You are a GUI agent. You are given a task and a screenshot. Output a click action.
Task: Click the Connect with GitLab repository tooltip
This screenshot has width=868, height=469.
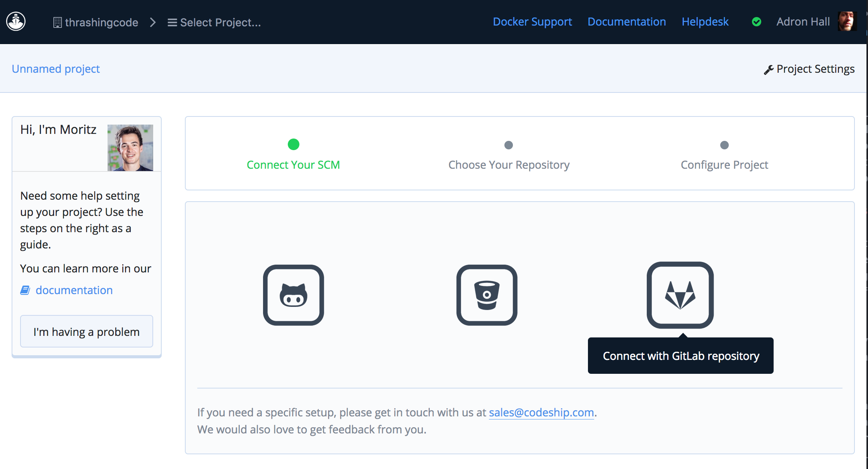(x=681, y=356)
